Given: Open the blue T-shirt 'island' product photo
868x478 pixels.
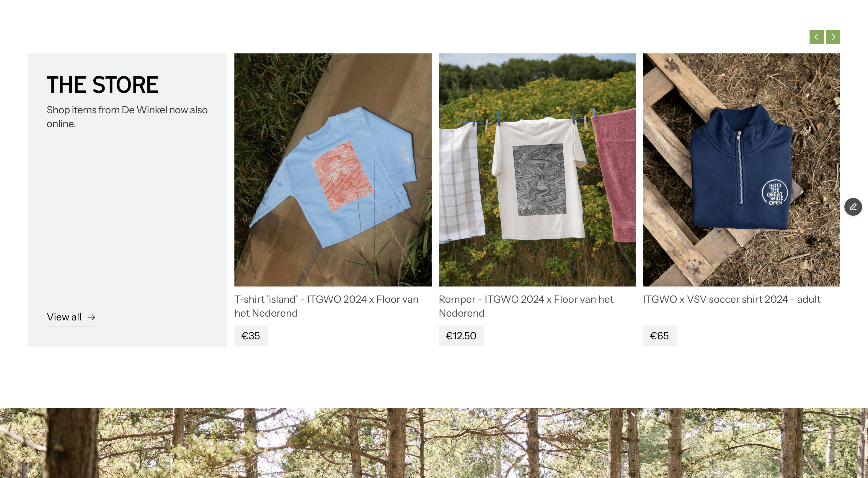Looking at the screenshot, I should pyautogui.click(x=333, y=170).
